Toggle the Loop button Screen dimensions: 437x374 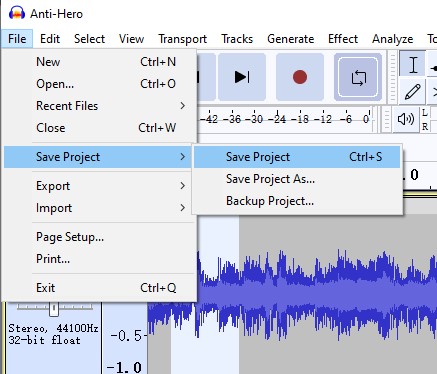coord(358,77)
